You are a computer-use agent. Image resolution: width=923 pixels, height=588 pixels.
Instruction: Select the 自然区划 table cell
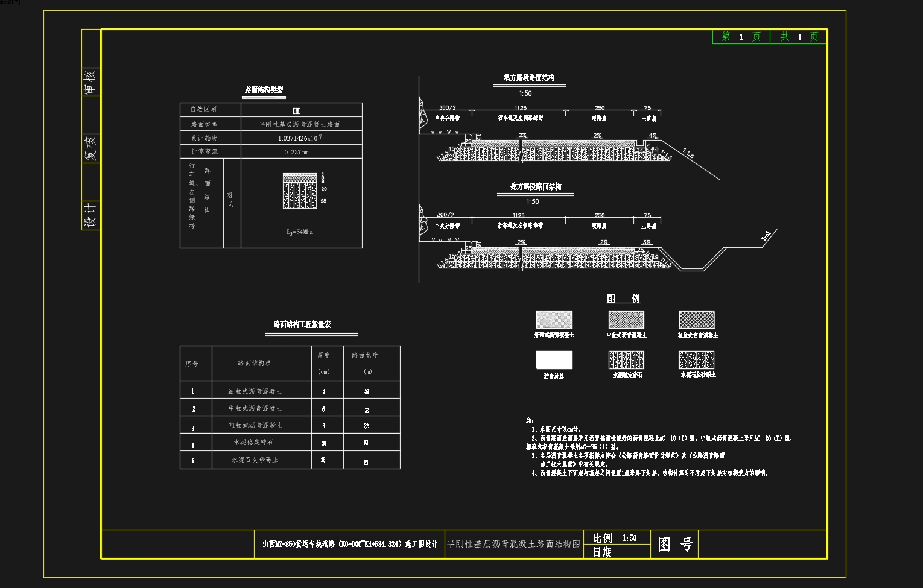tap(211, 110)
